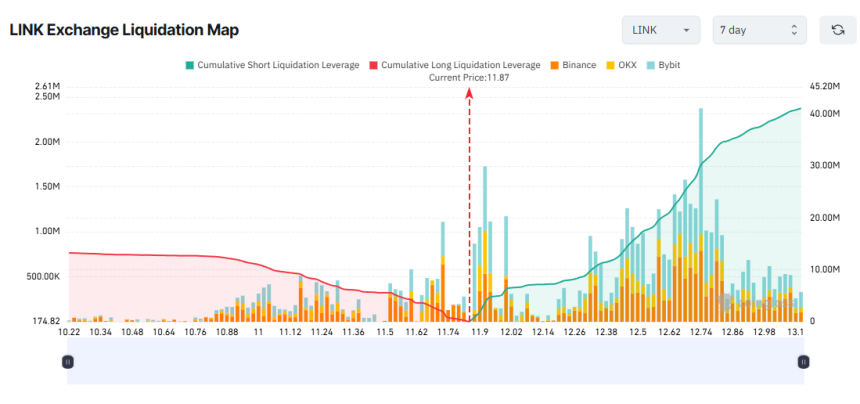Click the right range slider handle
Screen dimensions: 860x404
[x=803, y=362]
